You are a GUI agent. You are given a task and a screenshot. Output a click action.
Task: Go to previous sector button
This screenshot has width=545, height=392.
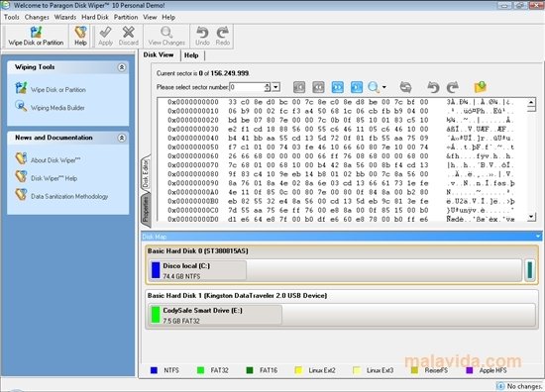pyautogui.click(x=318, y=87)
